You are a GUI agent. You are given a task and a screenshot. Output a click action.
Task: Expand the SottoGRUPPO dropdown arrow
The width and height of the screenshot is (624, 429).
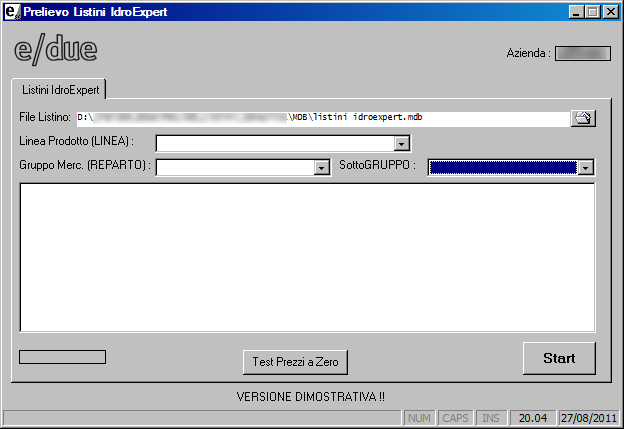pos(586,167)
